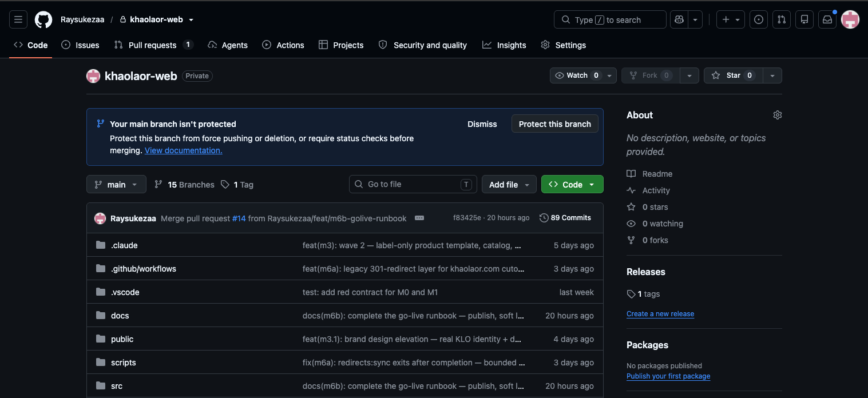Open the user avatar menu

[850, 19]
